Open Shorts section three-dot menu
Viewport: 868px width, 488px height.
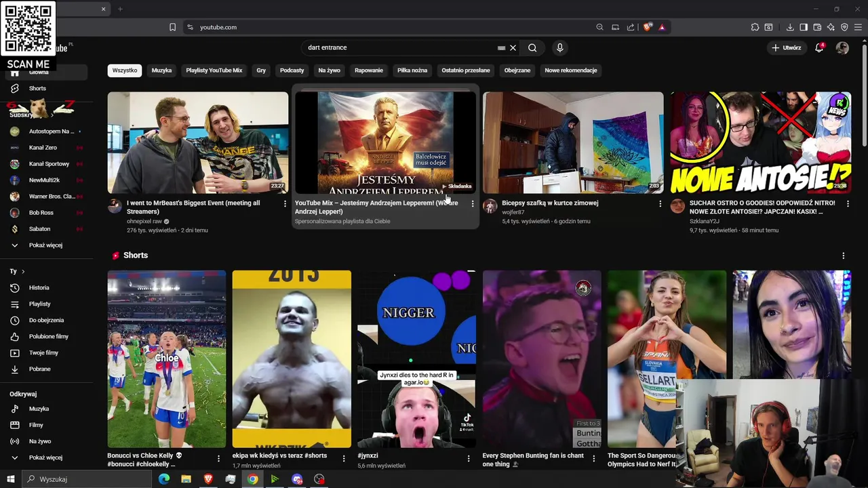[844, 256]
